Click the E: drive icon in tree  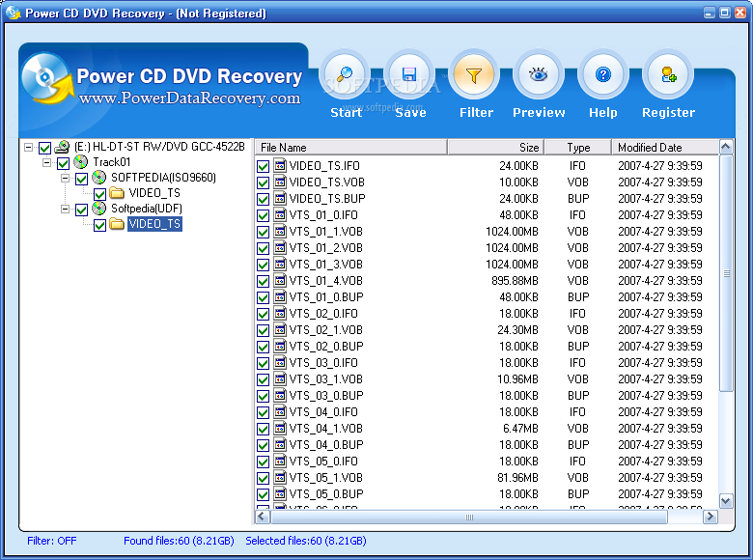coord(62,147)
